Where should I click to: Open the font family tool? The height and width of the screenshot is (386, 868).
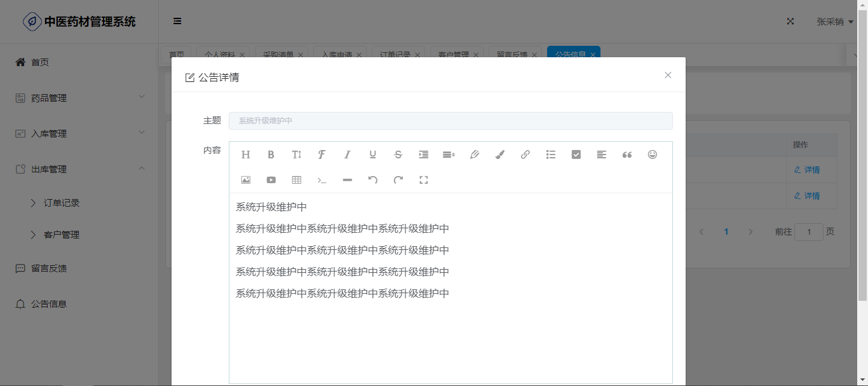(x=322, y=155)
